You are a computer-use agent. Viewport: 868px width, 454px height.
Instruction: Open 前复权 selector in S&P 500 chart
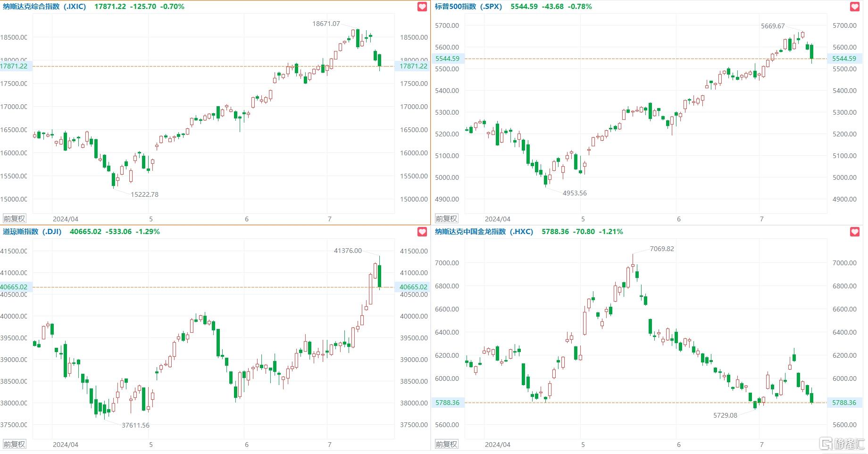tap(447, 219)
